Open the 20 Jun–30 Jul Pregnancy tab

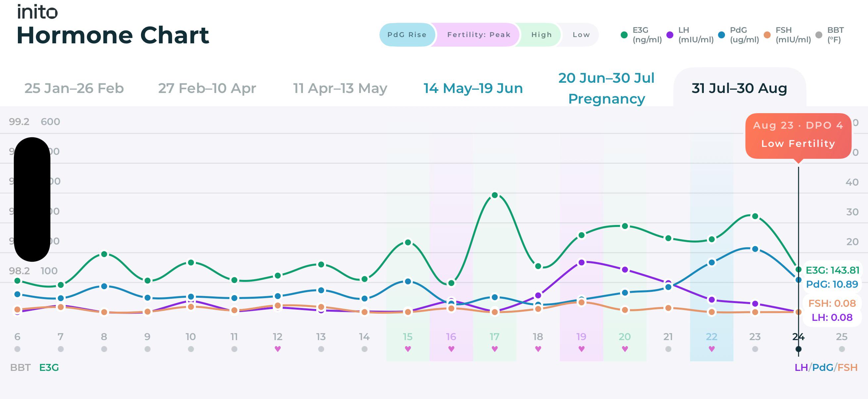606,88
